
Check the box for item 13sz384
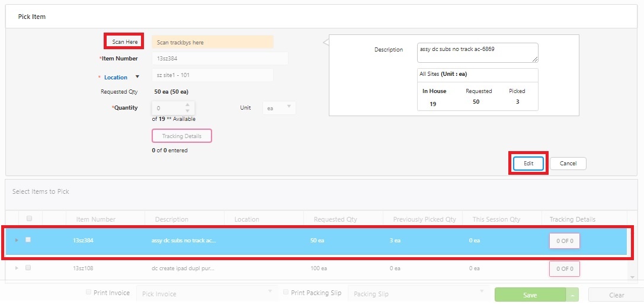point(28,240)
